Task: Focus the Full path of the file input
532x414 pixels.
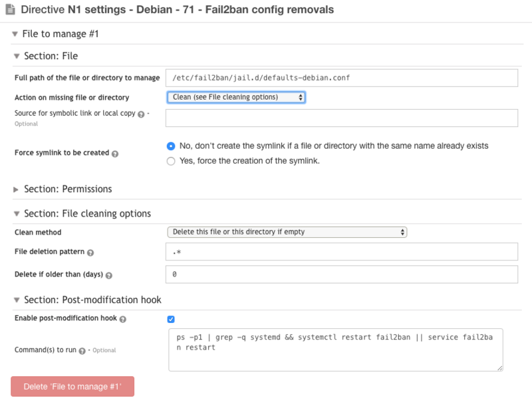Action: [342, 78]
